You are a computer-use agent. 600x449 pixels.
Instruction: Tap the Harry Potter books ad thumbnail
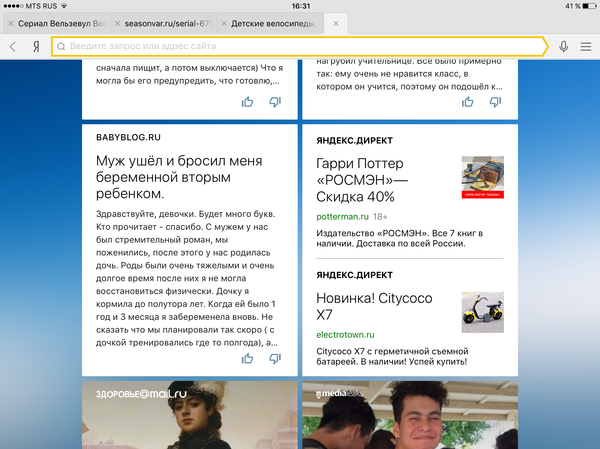[482, 177]
